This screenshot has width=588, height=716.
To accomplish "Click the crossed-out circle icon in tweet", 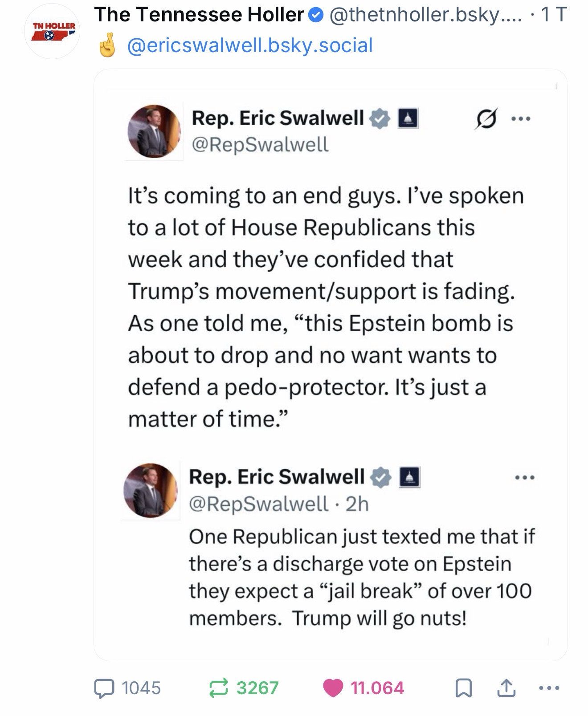I will pos(486,119).
